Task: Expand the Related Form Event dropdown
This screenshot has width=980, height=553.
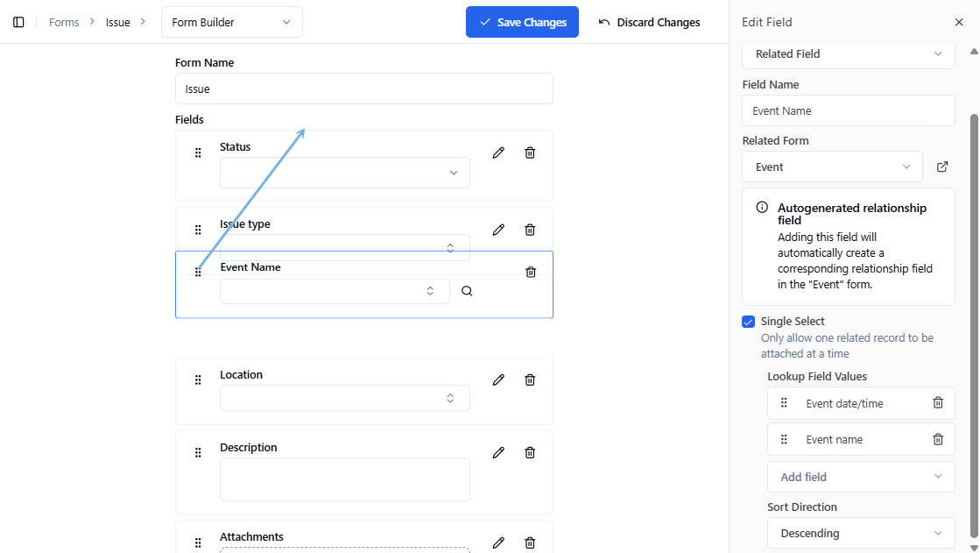Action: 832,167
